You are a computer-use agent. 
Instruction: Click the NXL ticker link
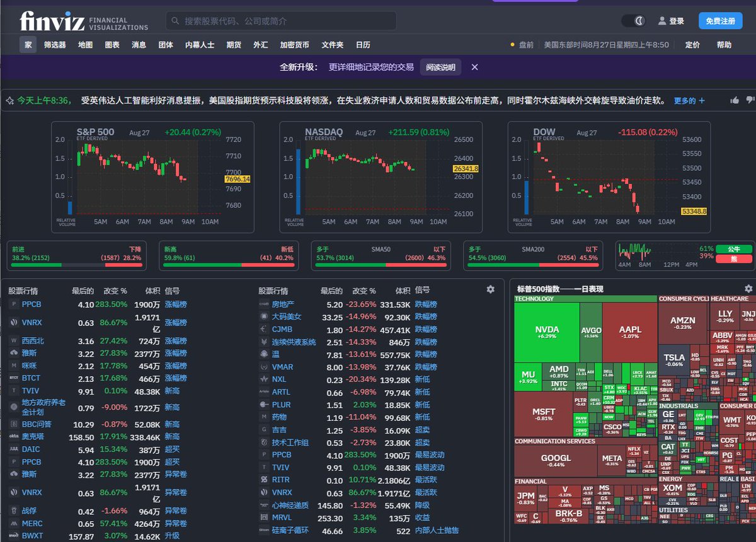coord(279,379)
